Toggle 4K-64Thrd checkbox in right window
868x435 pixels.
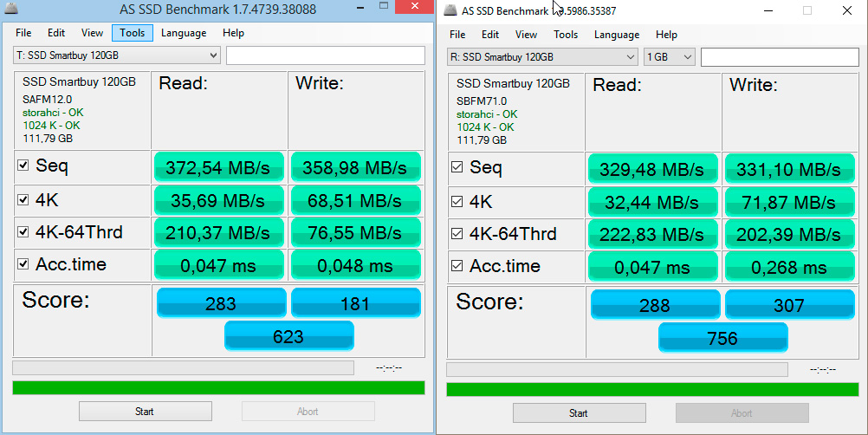[x=457, y=234]
